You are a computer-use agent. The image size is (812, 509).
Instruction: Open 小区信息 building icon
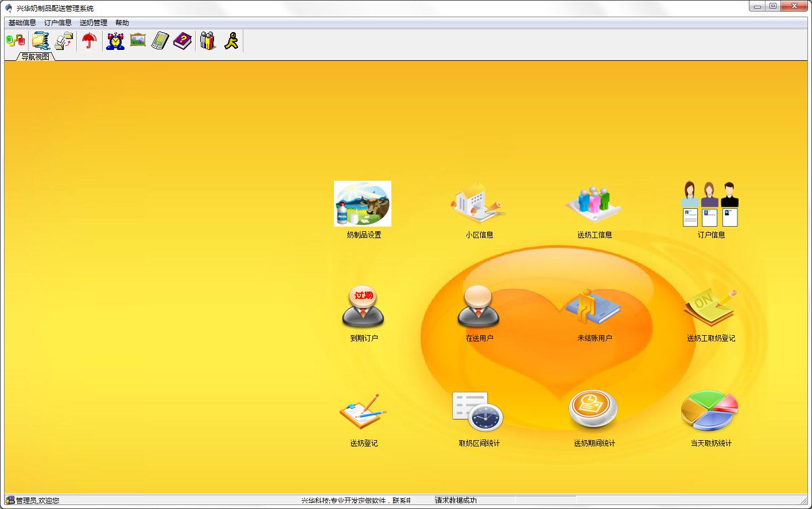coord(479,204)
